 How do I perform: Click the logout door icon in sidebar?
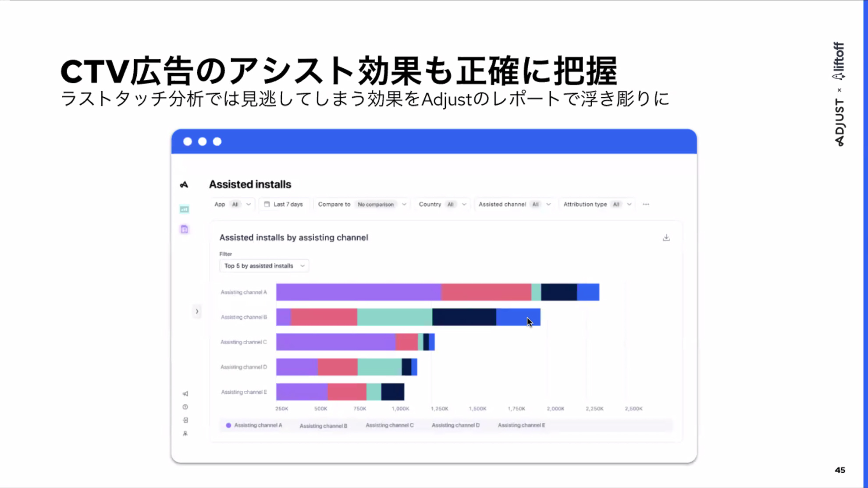click(185, 420)
